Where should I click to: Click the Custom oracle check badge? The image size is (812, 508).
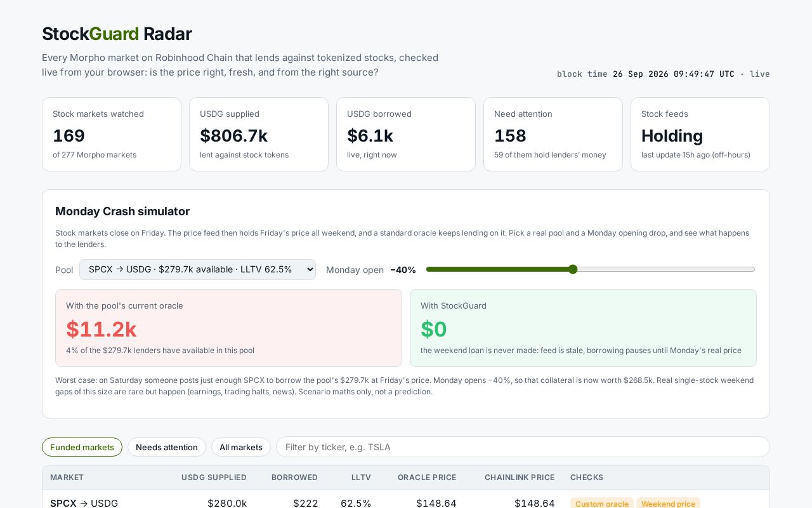tap(602, 504)
